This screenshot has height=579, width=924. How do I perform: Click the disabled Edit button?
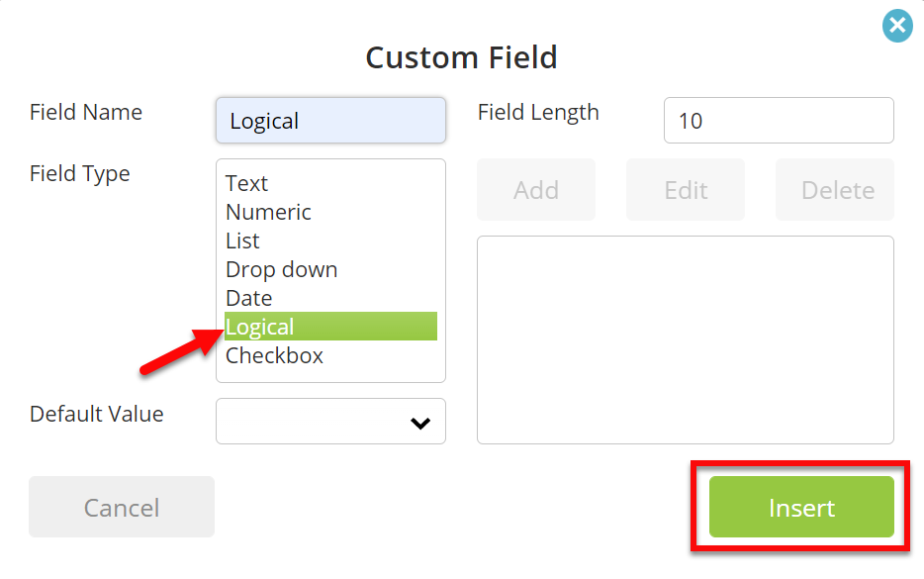[686, 190]
